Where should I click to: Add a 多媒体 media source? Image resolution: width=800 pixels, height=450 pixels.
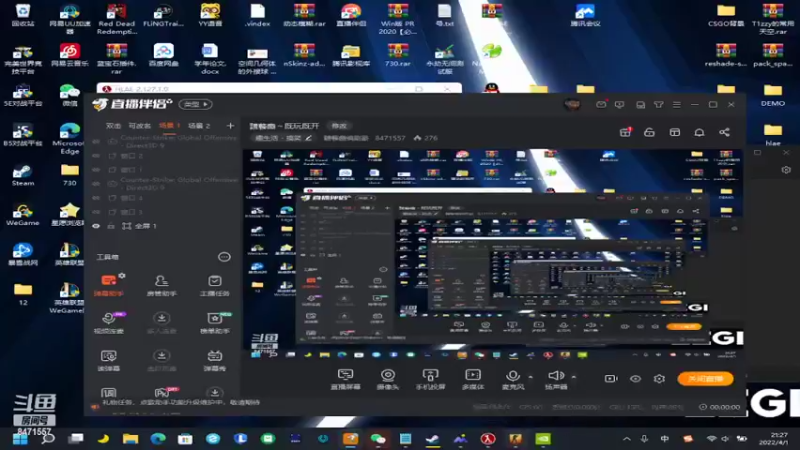tap(473, 380)
